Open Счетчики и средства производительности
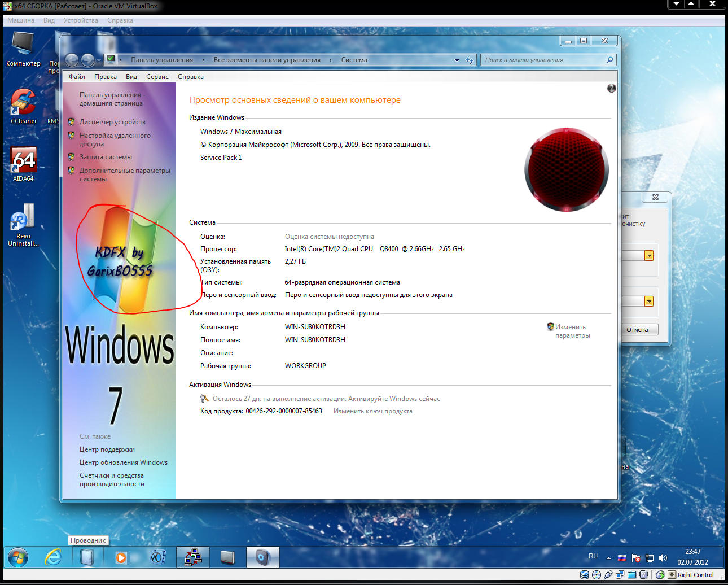The width and height of the screenshot is (728, 585). (x=112, y=479)
